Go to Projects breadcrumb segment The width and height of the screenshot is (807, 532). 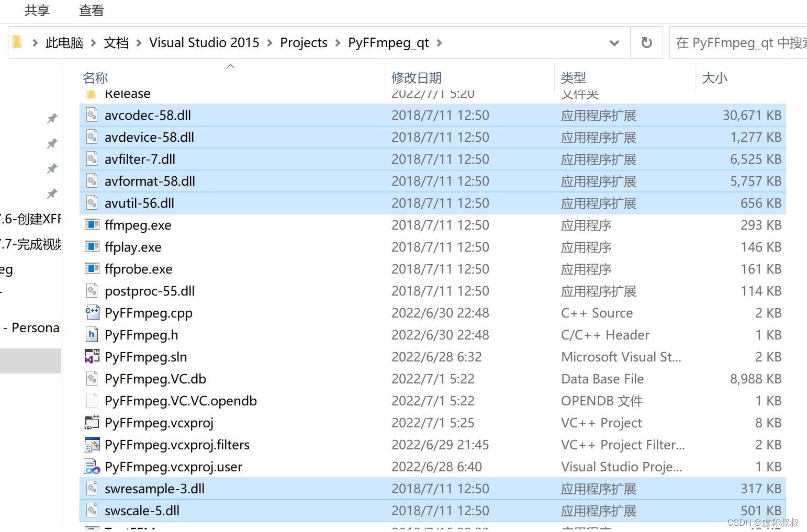pyautogui.click(x=304, y=43)
